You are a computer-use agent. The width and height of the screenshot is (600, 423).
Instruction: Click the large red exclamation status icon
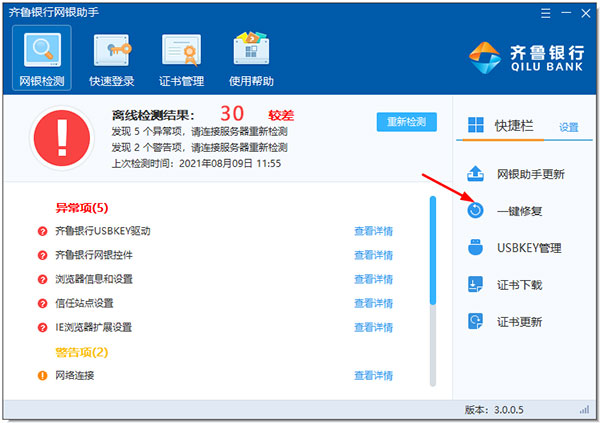(62, 138)
